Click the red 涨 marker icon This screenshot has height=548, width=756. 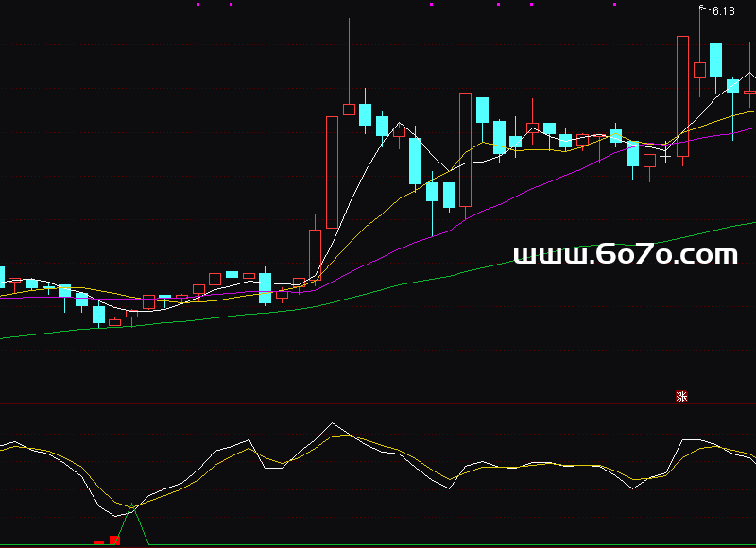tap(681, 396)
